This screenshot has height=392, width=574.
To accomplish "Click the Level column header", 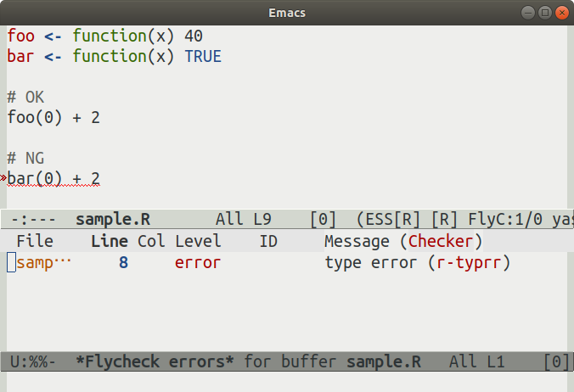I will click(198, 241).
